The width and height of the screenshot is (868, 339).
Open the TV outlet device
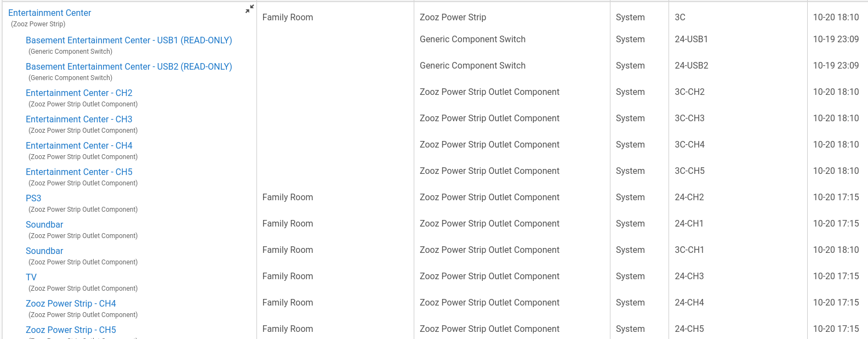tap(31, 277)
